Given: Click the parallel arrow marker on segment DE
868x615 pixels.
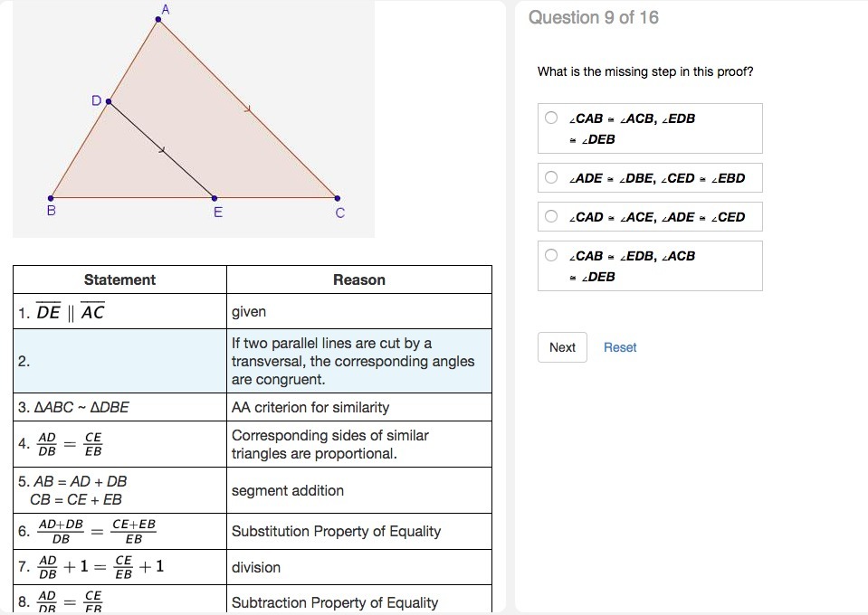Looking at the screenshot, I should tap(162, 150).
